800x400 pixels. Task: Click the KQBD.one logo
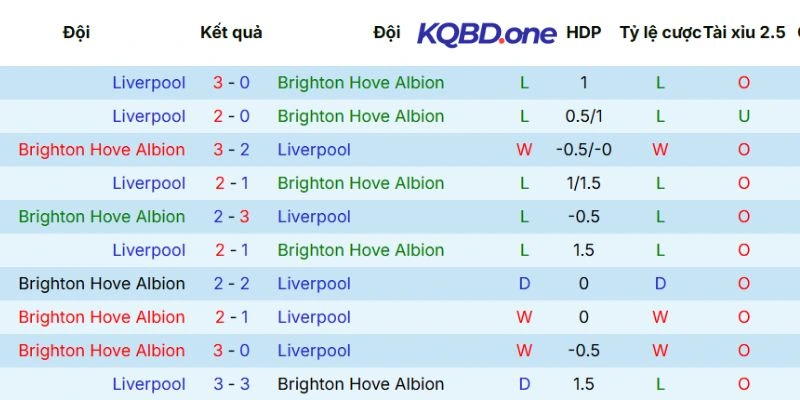point(486,33)
